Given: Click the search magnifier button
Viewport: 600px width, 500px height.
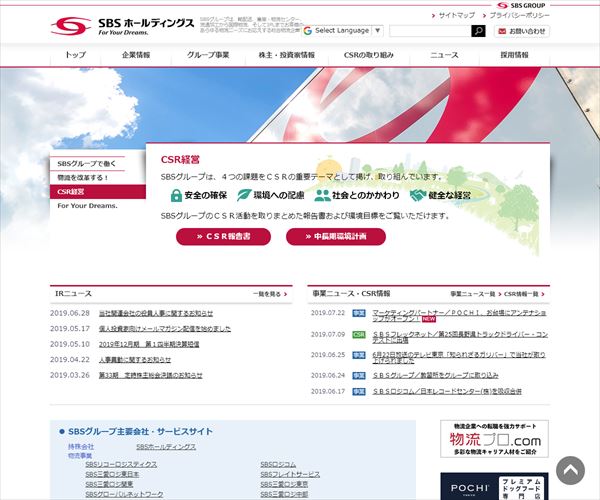Looking at the screenshot, I should (x=478, y=31).
